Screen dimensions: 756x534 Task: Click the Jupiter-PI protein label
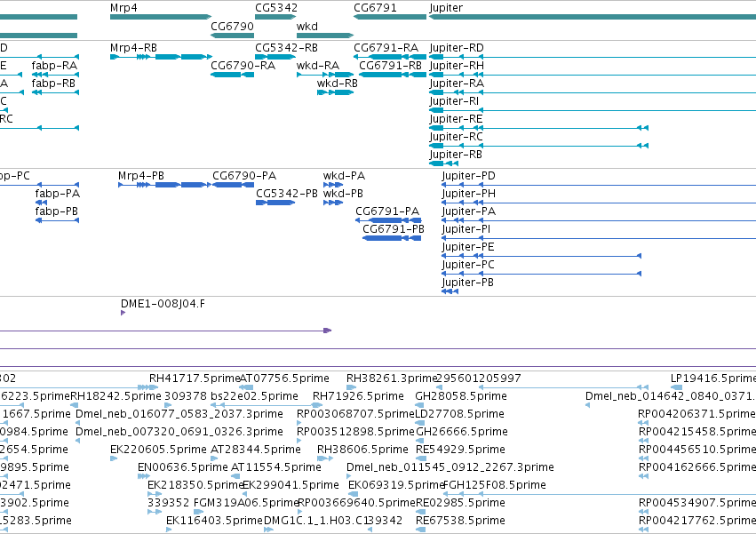[466, 229]
